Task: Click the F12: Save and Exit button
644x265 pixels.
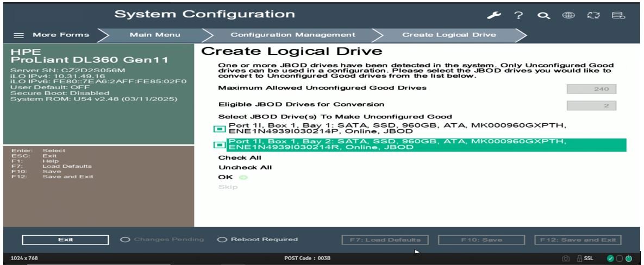Action: (578, 240)
